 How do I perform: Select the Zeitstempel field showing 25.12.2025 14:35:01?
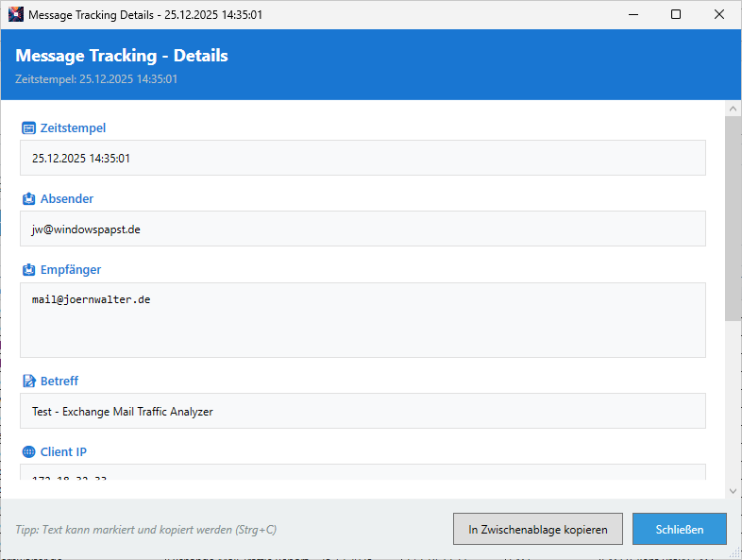(x=363, y=158)
